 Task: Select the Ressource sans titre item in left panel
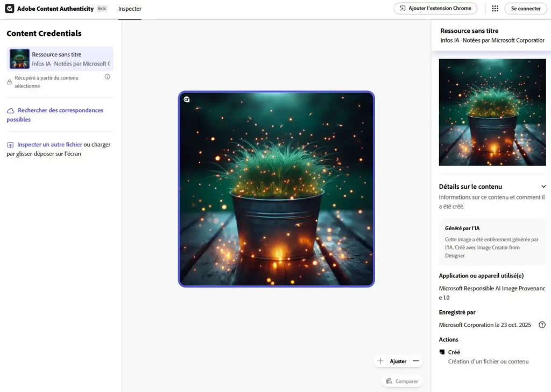(60, 59)
